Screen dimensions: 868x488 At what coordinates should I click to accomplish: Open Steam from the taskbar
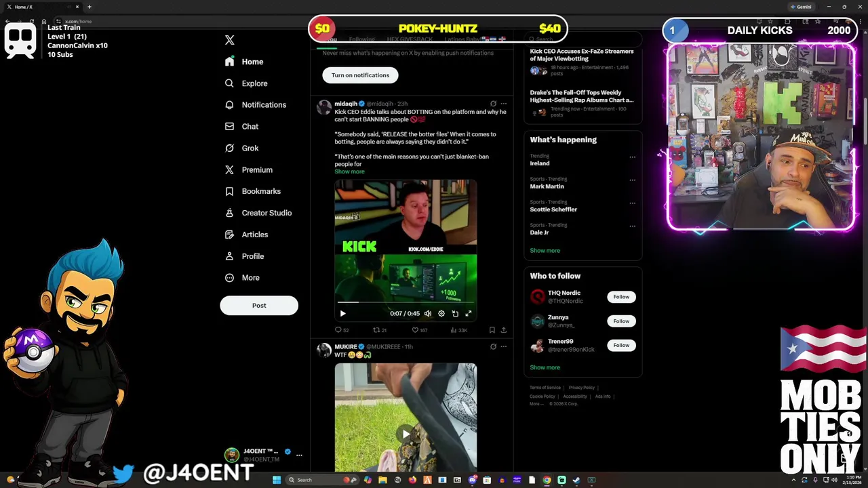point(576,480)
